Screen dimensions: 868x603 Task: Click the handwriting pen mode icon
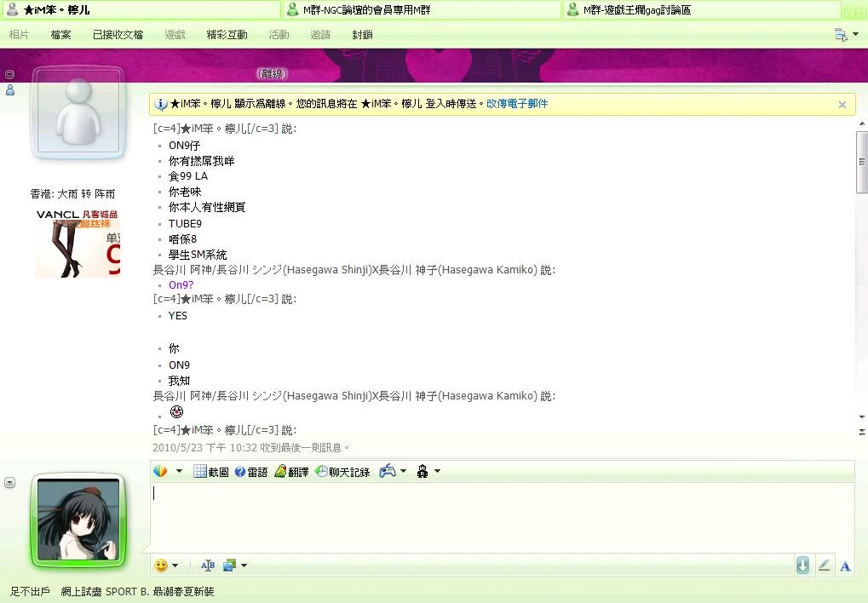coord(824,566)
